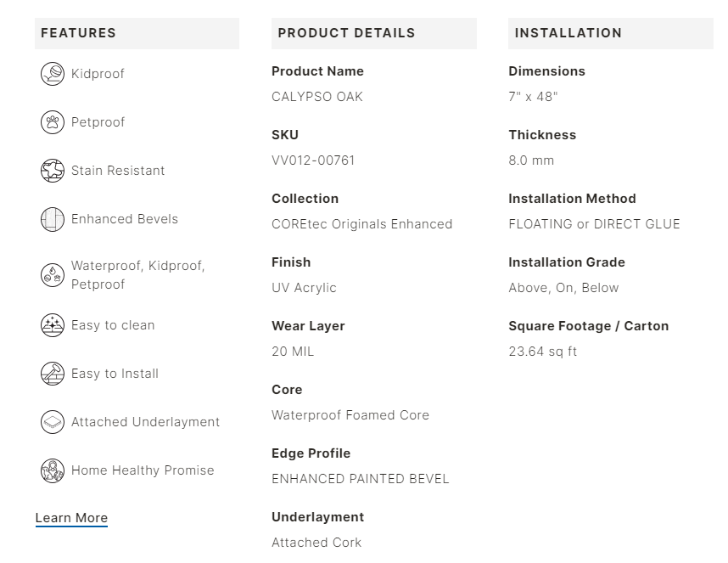Click the Home Healthy Promise icon
728x563 pixels.
click(x=53, y=470)
